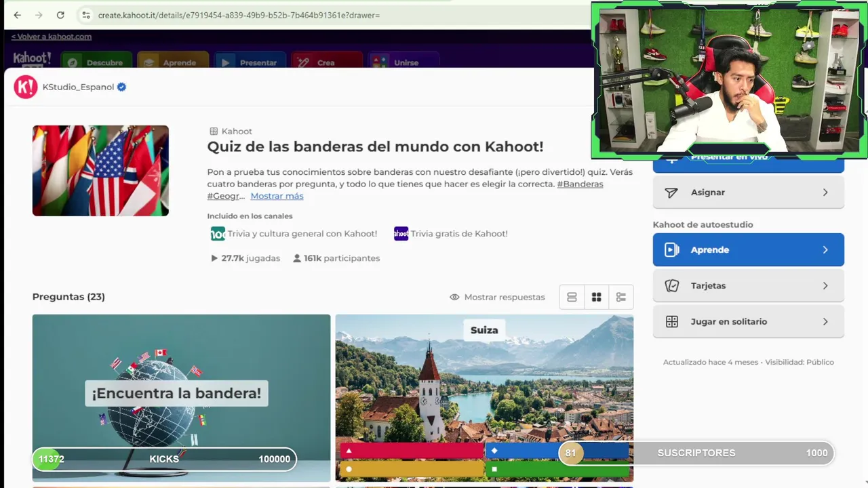868x488 pixels.
Task: Expand the blue Aprende chevron
Action: (825, 249)
